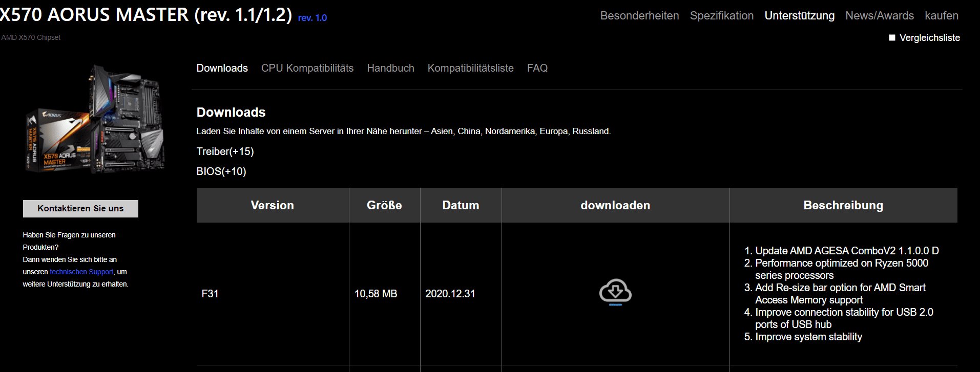Expand the Treiber(+15) section
The image size is (980, 372).
pyautogui.click(x=225, y=151)
